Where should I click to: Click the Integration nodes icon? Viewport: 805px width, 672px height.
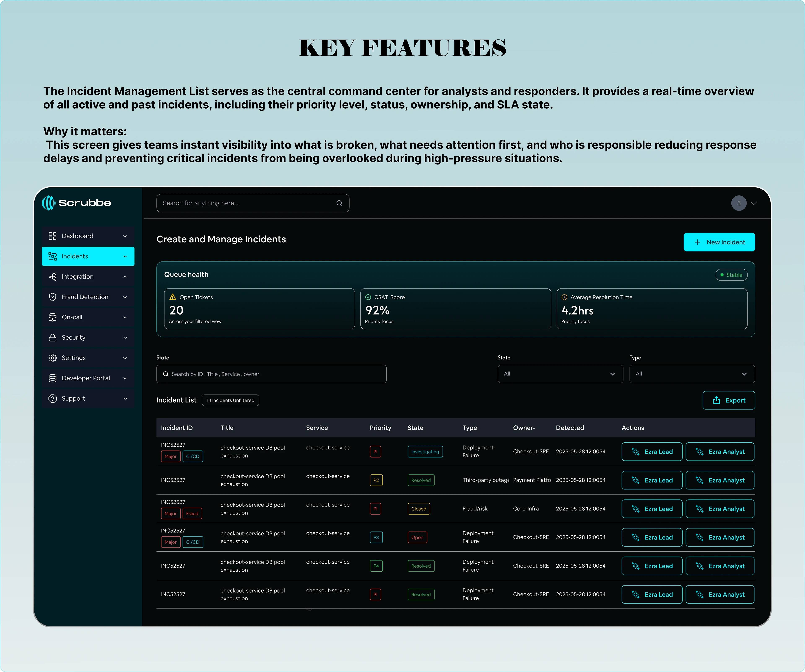(x=53, y=277)
